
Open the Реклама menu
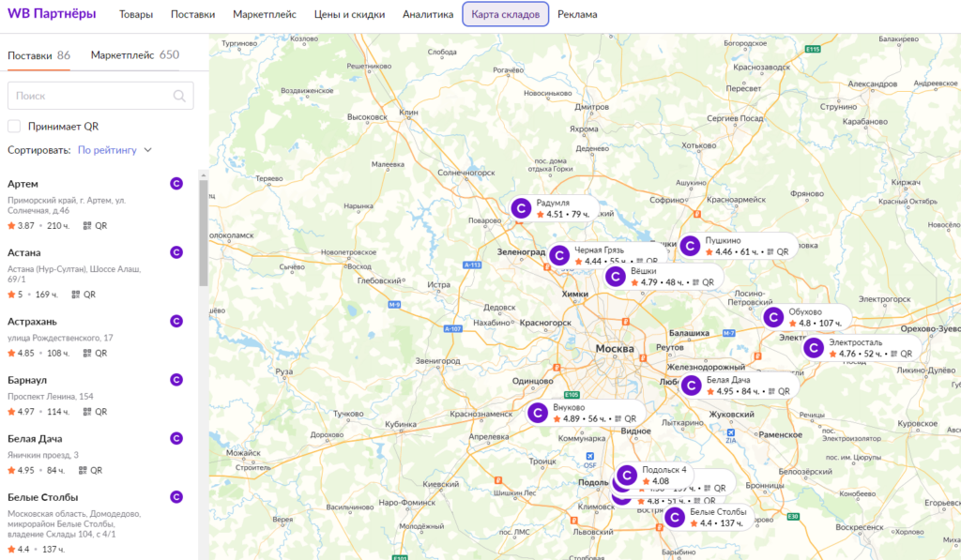[x=577, y=14]
